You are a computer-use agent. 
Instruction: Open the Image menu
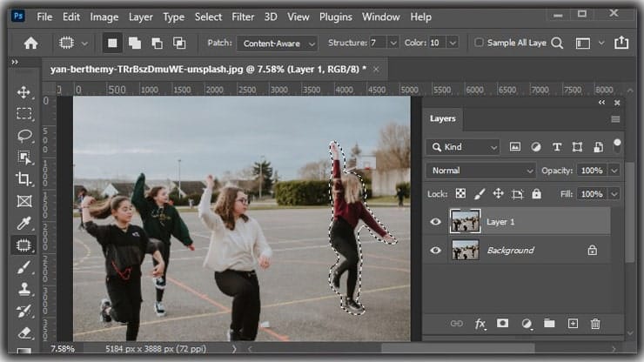pos(104,17)
